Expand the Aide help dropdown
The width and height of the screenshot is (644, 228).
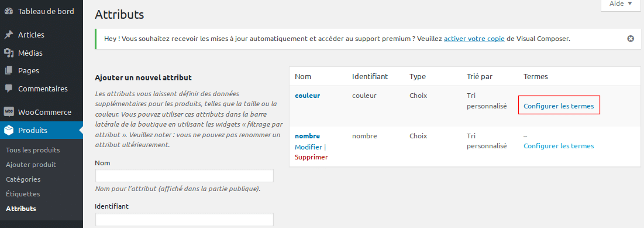(621, 4)
